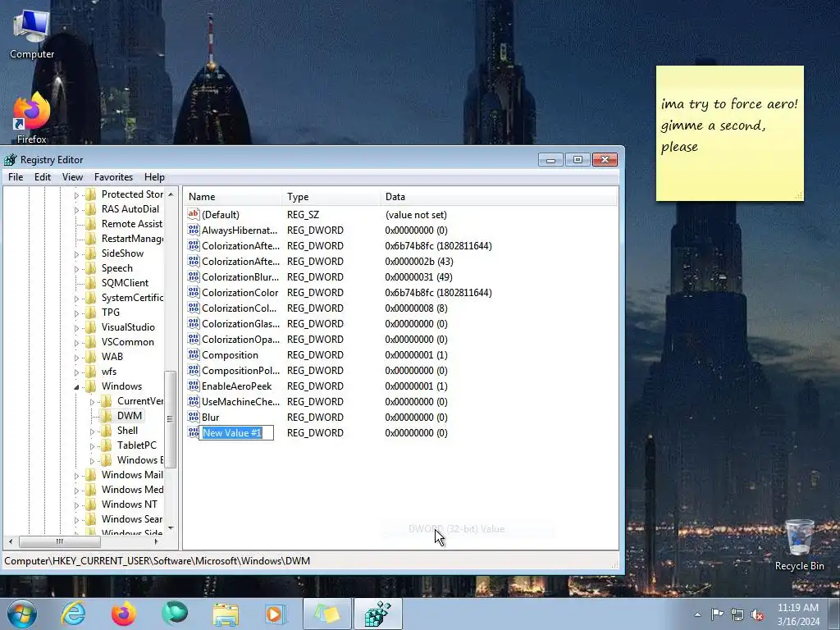Collapse the Windows tree node
The height and width of the screenshot is (630, 840).
click(x=76, y=386)
